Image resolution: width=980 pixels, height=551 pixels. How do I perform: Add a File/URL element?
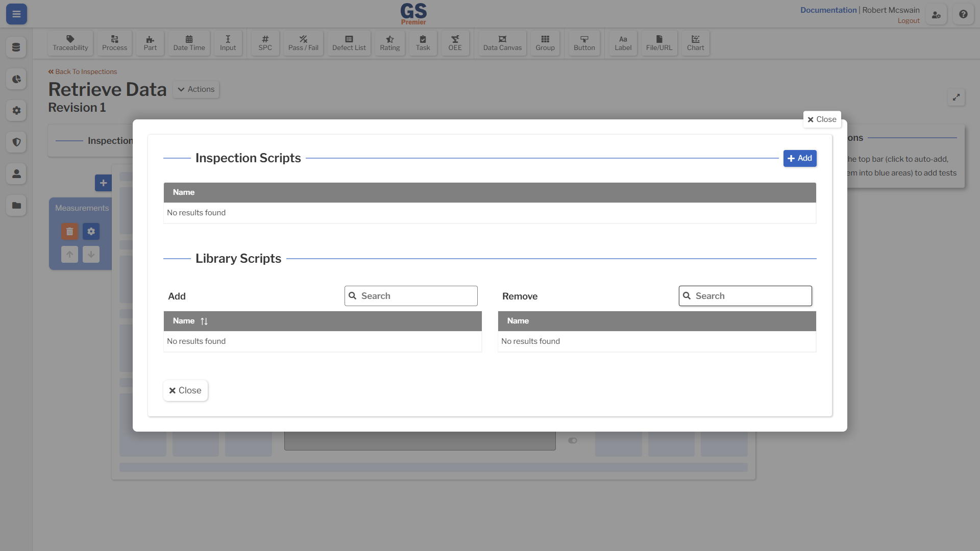coord(659,43)
